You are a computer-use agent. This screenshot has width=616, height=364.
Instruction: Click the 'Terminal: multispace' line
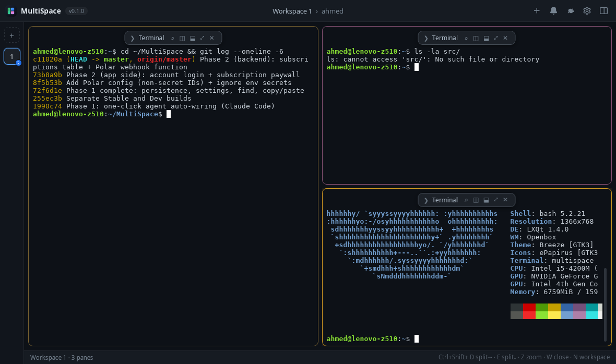tap(552, 261)
